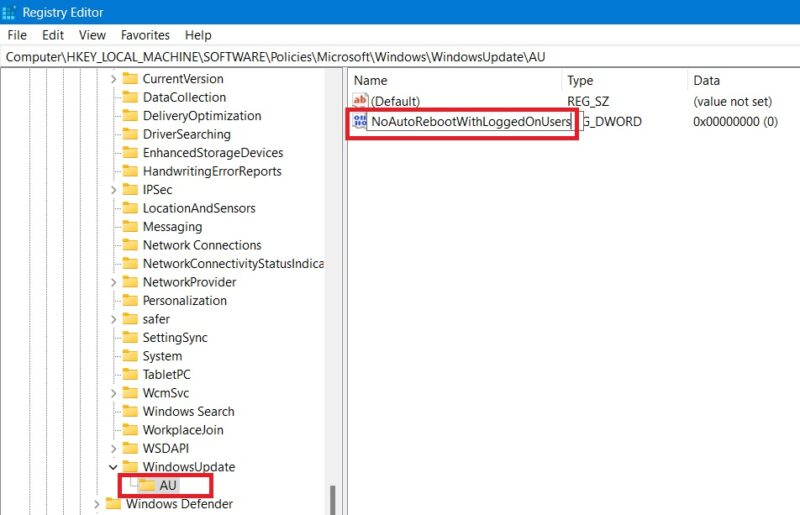Select the WorkplaceJoin key label

pyautogui.click(x=183, y=430)
